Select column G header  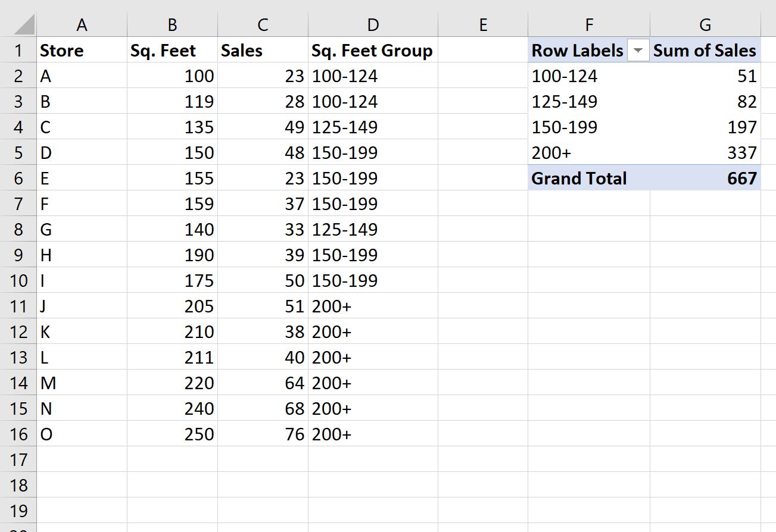pyautogui.click(x=705, y=24)
